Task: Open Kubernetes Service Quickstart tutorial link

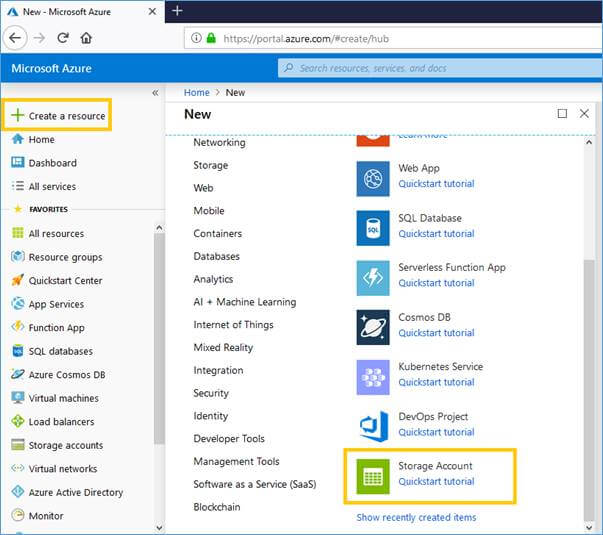Action: click(436, 382)
